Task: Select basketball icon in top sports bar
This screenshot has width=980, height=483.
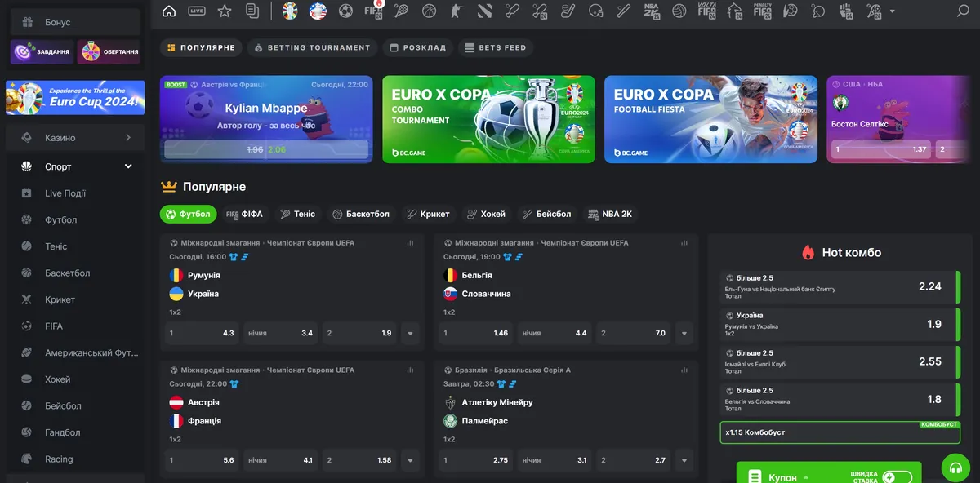Action: pyautogui.click(x=430, y=11)
